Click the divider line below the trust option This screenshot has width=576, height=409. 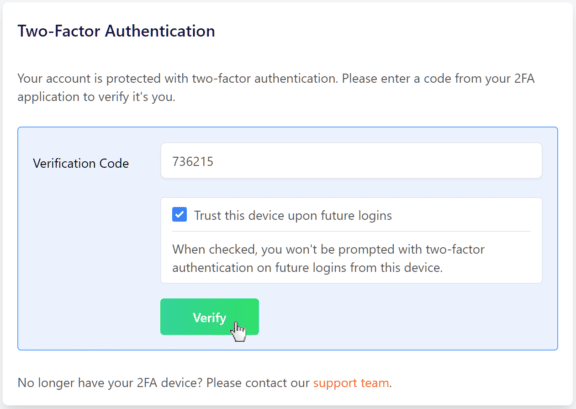[351, 232]
